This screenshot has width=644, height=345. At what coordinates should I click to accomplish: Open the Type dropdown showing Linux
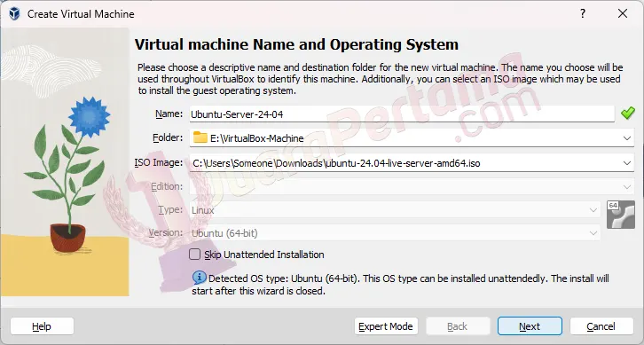point(395,210)
